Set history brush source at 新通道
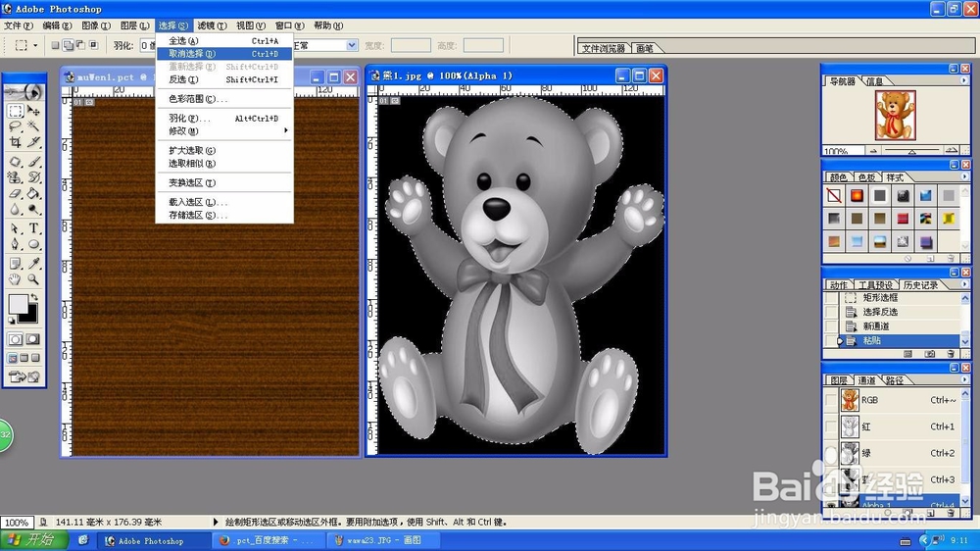This screenshot has width=980, height=551. 831,326
